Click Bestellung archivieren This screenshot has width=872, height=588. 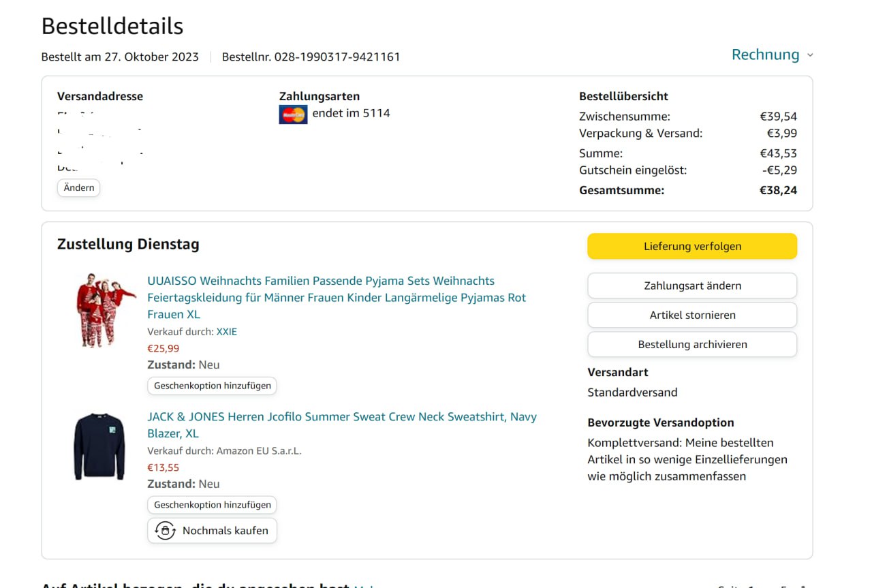[692, 345]
